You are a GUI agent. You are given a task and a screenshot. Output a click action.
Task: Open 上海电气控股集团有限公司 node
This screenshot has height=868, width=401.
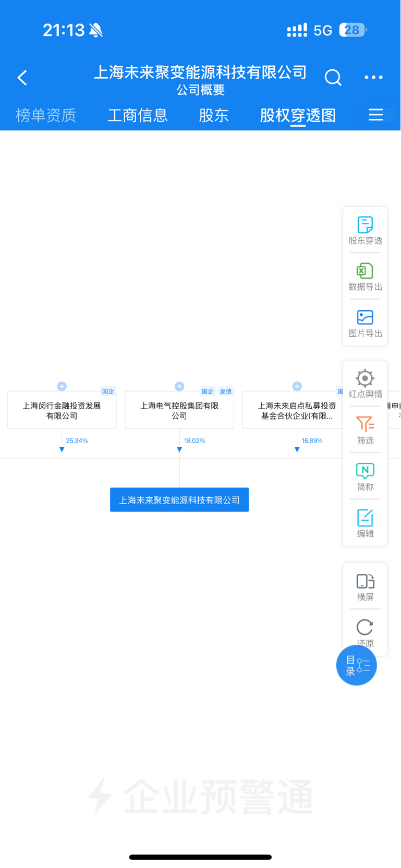coord(179,410)
